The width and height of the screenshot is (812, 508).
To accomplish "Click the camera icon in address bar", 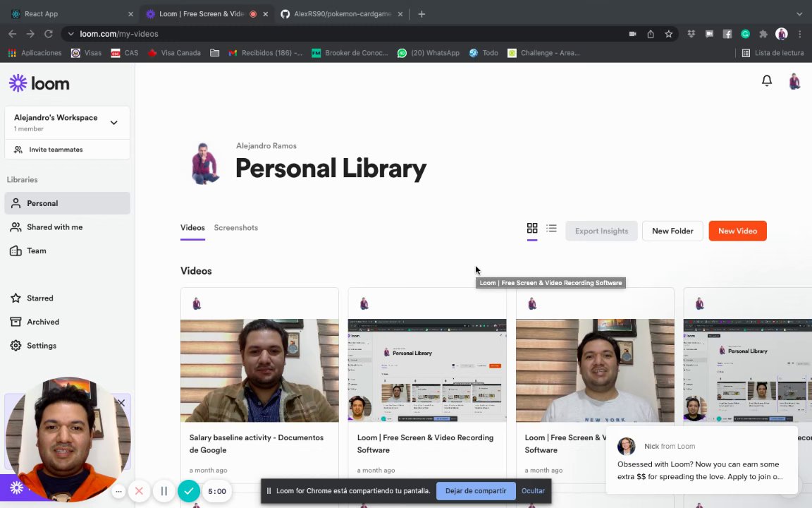I will tap(632, 34).
